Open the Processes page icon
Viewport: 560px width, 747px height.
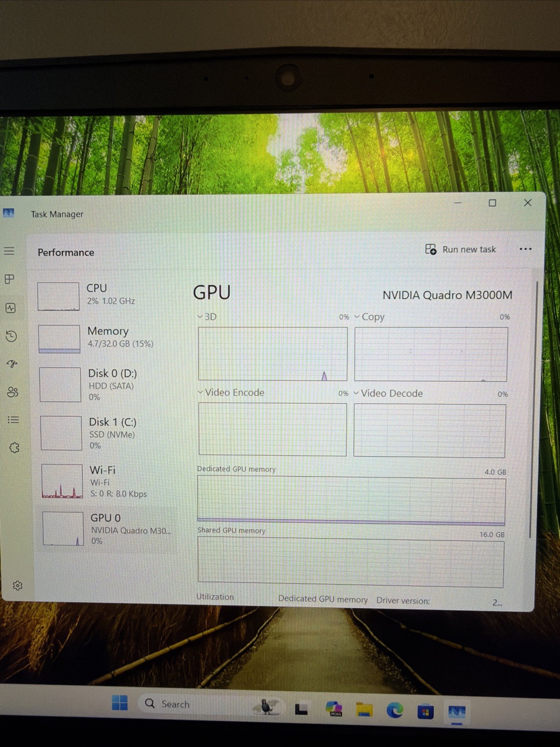click(10, 279)
